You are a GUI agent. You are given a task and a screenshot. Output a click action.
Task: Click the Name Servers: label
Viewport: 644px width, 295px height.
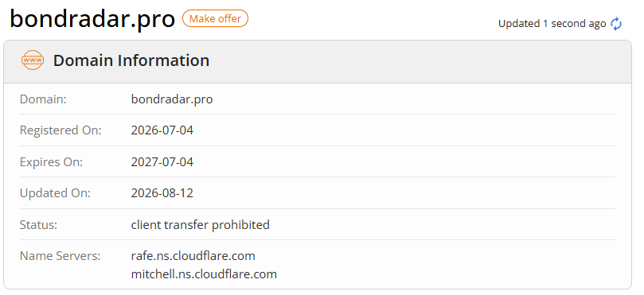tap(60, 256)
